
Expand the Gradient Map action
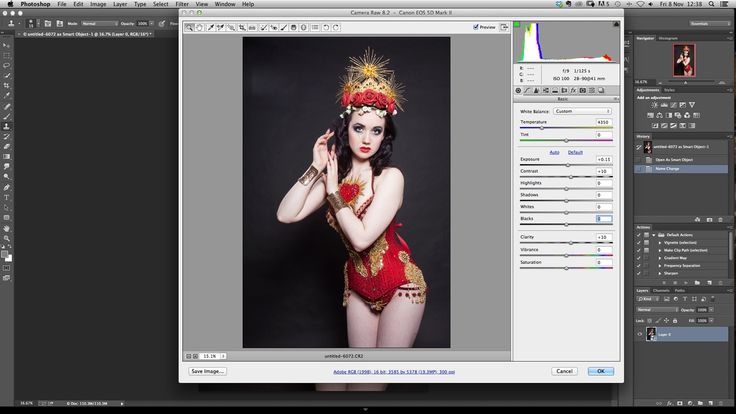(660, 258)
